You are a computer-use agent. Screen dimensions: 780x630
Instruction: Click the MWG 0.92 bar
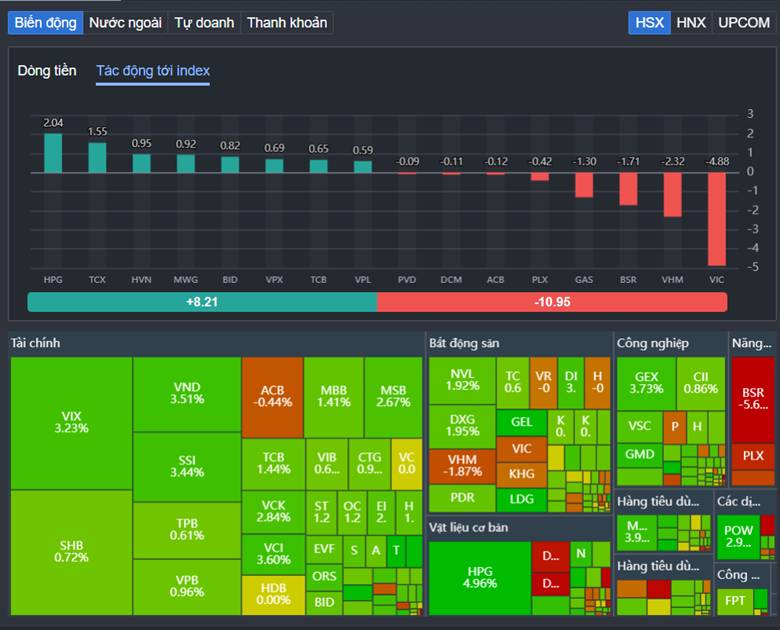coord(186,164)
